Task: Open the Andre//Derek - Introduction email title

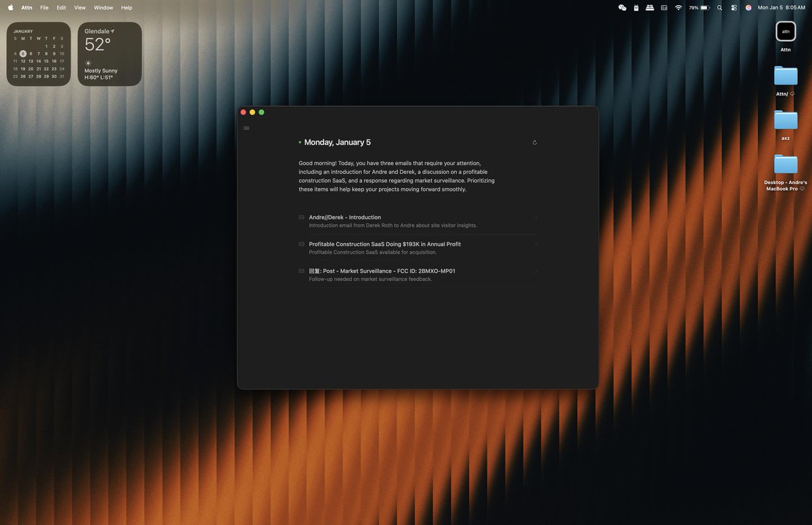Action: [x=344, y=217]
